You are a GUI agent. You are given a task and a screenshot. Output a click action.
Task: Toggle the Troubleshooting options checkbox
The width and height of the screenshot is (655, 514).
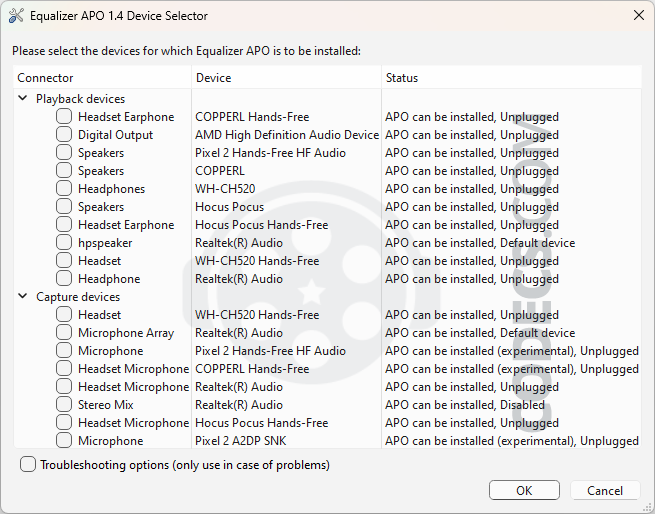[x=28, y=464]
